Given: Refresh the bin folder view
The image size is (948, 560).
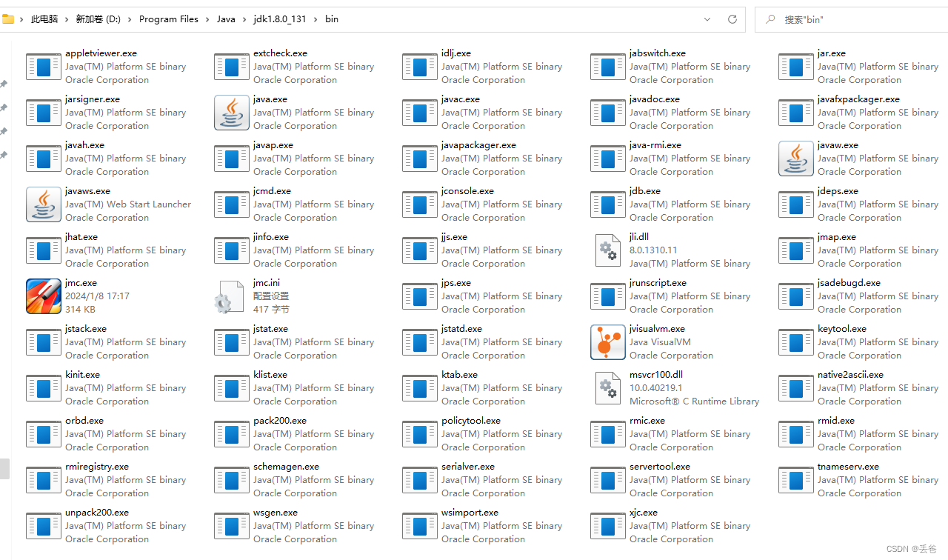Looking at the screenshot, I should tap(732, 19).
